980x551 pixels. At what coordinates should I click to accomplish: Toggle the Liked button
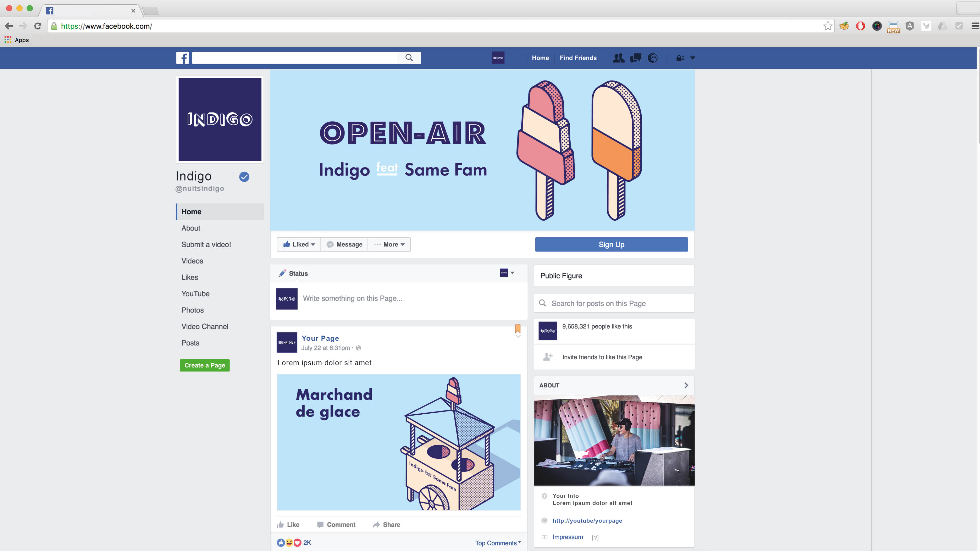tap(299, 244)
